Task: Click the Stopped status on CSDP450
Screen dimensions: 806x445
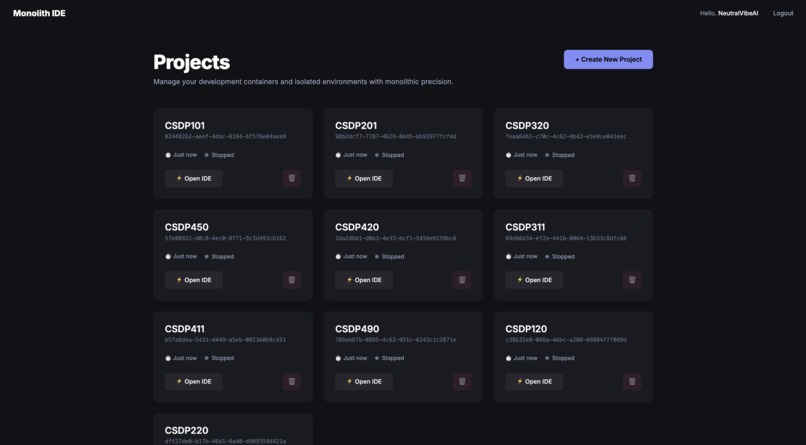Action: coord(219,256)
